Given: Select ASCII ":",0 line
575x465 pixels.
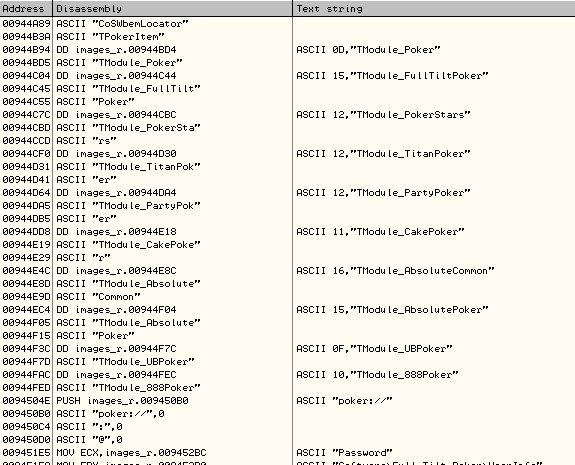Looking at the screenshot, I should (89, 427).
